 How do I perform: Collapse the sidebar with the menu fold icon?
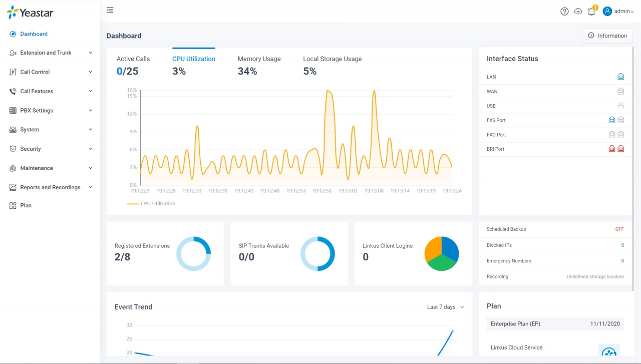(110, 11)
